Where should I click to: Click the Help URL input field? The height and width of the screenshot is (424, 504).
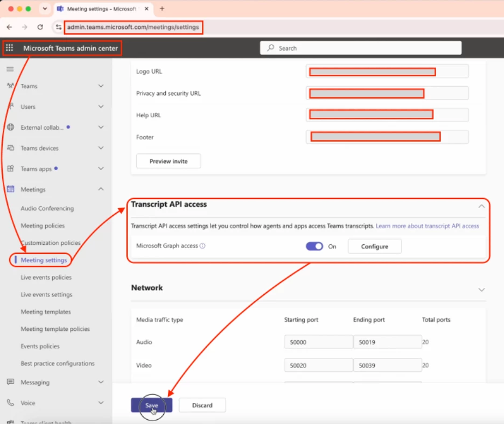(x=387, y=115)
